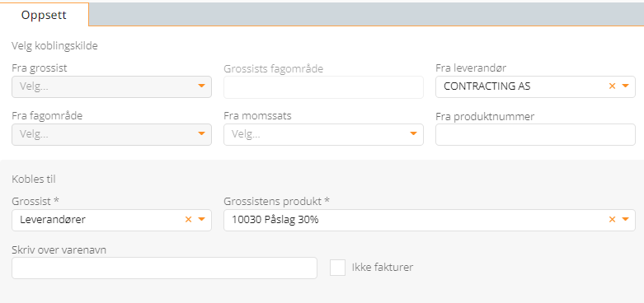
Task: Switch to the Oppsett tab
Action: tap(44, 15)
